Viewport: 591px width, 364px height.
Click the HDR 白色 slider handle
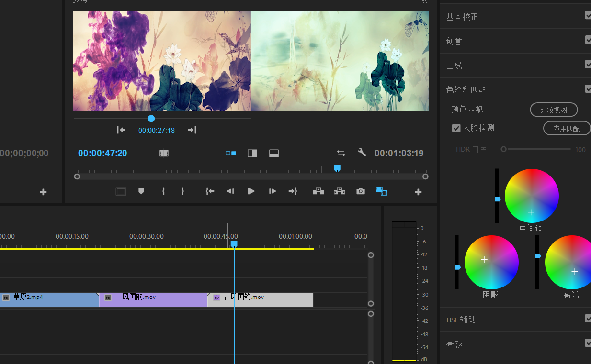[503, 149]
